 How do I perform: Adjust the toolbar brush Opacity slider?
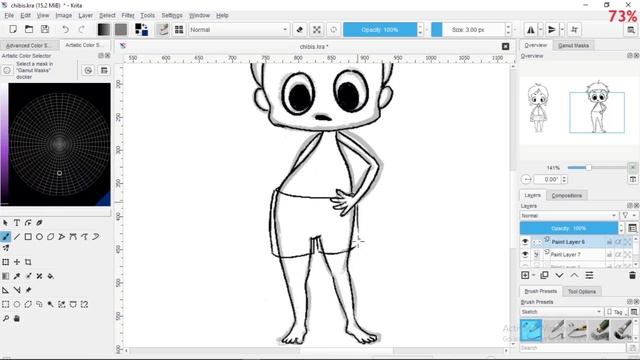click(x=380, y=30)
